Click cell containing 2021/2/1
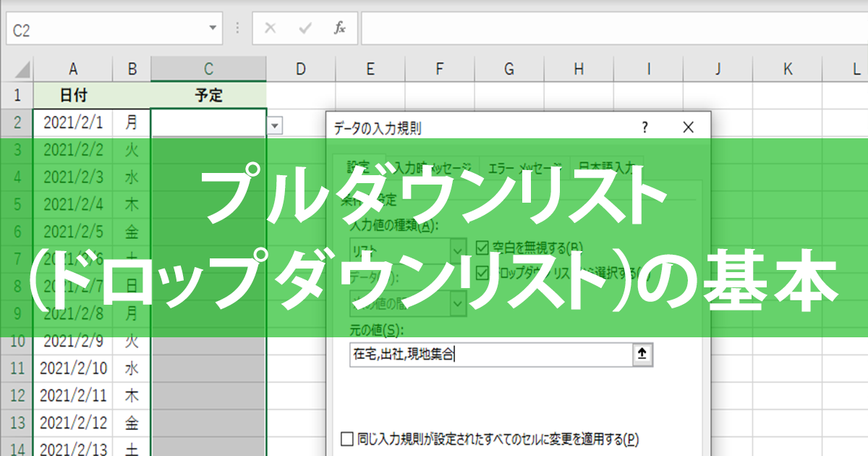The height and width of the screenshot is (456, 868). 73,122
